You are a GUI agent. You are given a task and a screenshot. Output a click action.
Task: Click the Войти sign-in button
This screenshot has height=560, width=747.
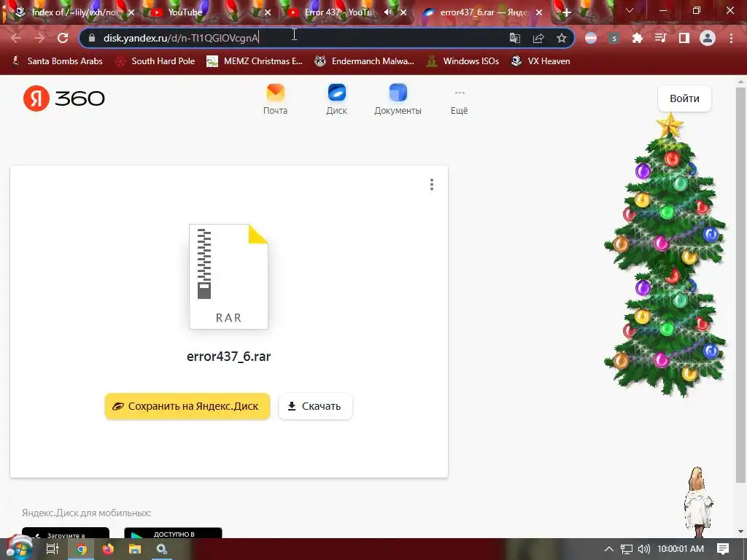[684, 98]
